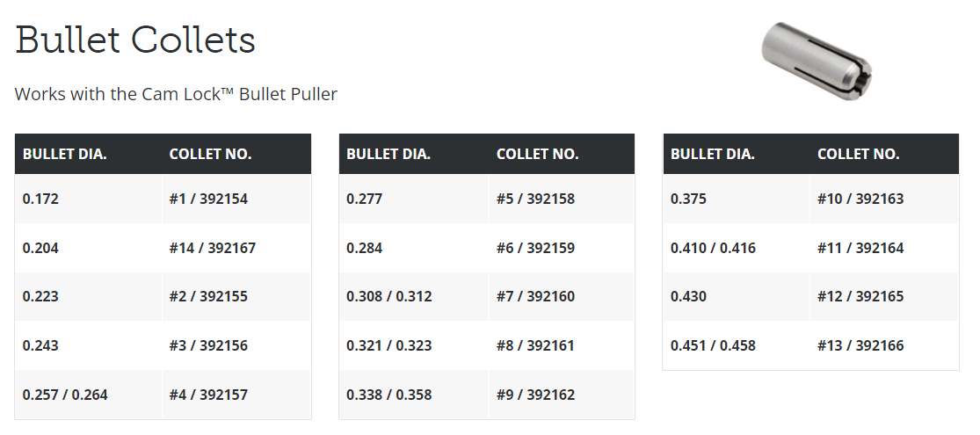
Task: Select collet #5 / 392158 cell
Action: tap(562, 199)
